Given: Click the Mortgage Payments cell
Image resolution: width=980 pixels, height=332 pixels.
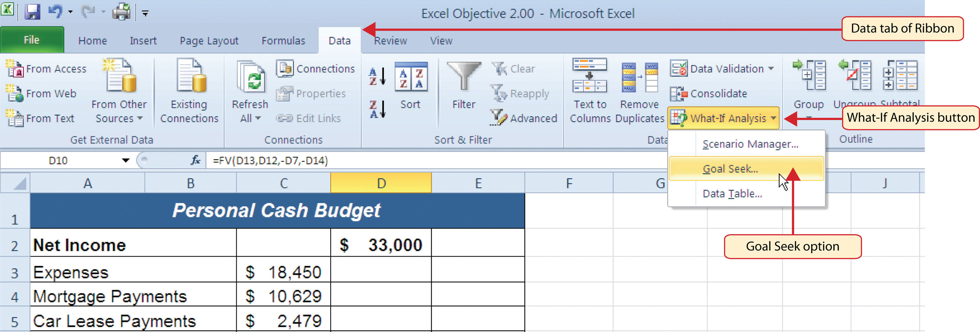Looking at the screenshot, I should point(133,294).
